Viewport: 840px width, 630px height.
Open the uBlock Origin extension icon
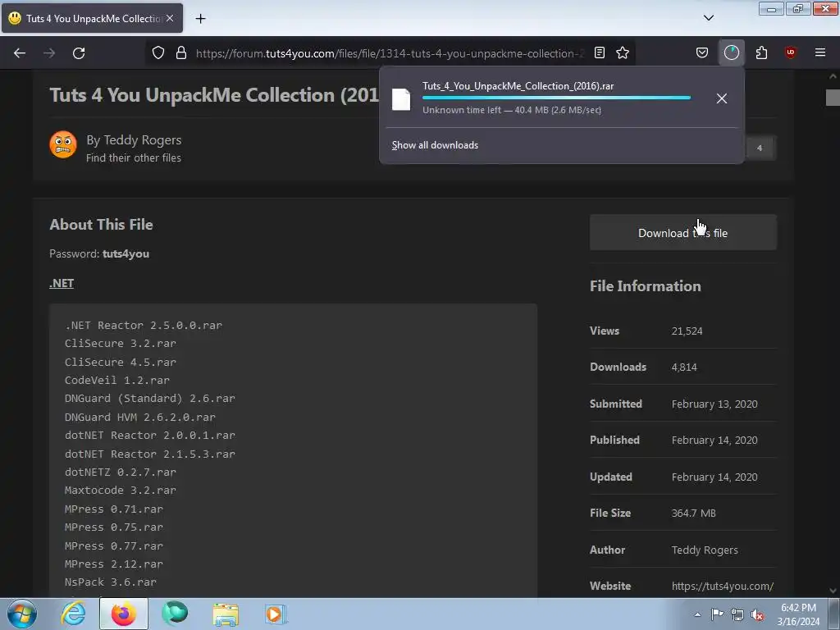790,52
